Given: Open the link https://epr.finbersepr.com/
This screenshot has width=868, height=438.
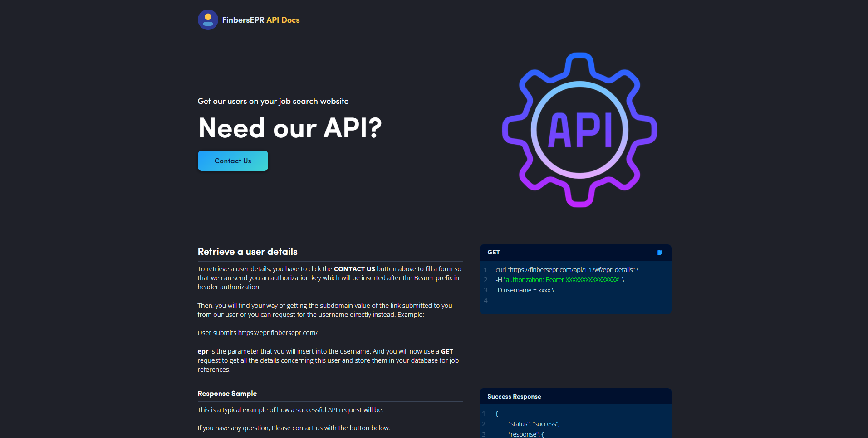Looking at the screenshot, I should click(277, 332).
